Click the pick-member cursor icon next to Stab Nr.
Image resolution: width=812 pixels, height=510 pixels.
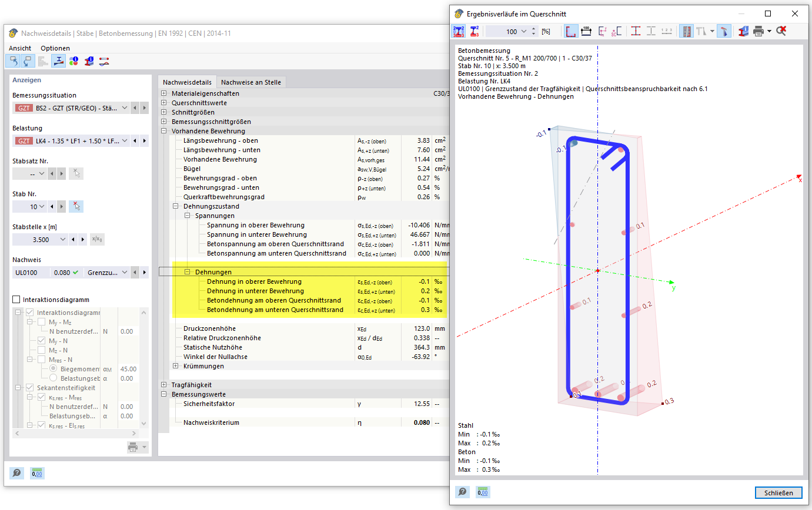[76, 206]
